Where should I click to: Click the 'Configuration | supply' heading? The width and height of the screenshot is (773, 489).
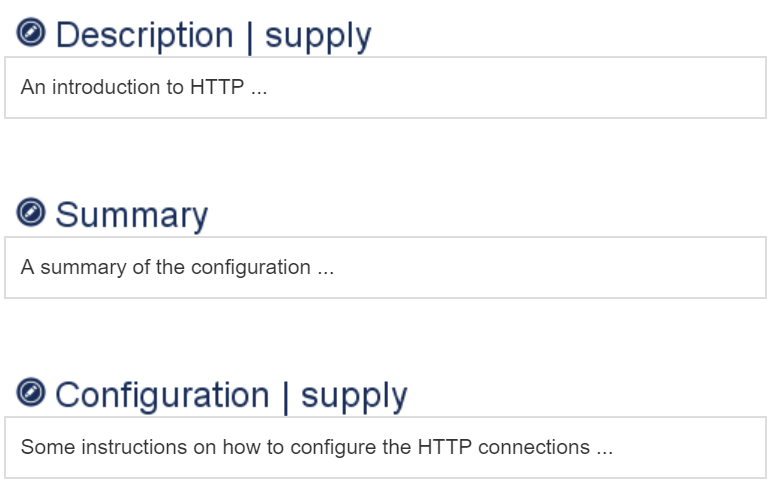click(x=231, y=395)
